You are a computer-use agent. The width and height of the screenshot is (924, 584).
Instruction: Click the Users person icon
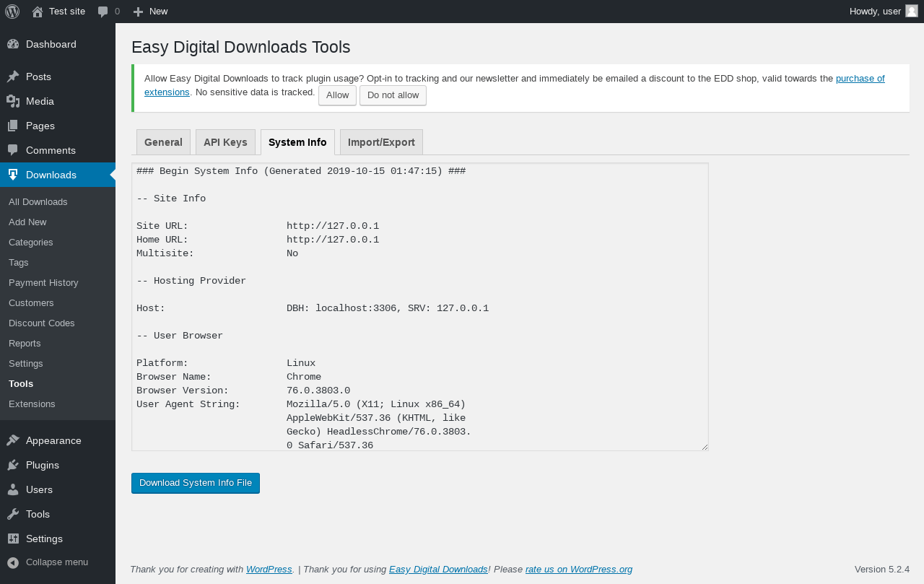click(13, 489)
